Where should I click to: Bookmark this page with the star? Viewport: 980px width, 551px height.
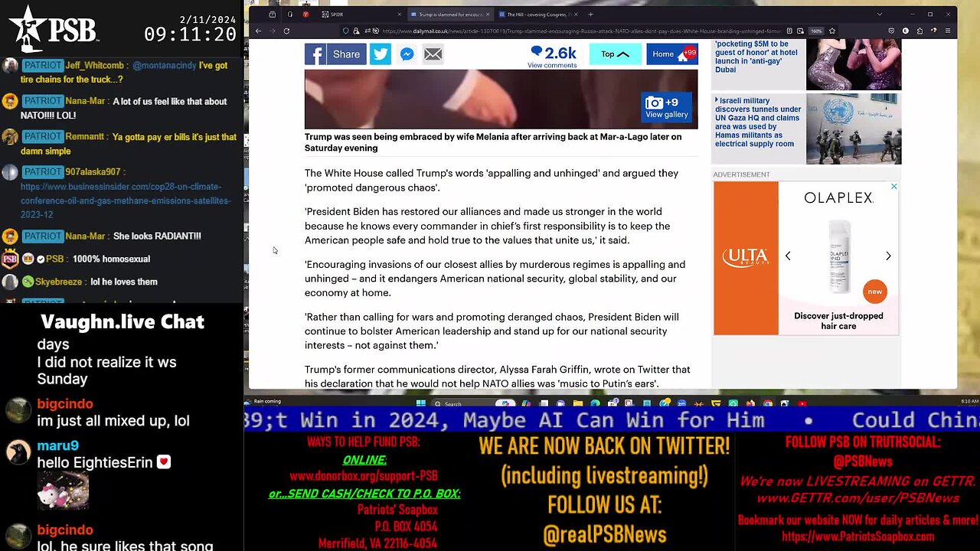click(x=831, y=31)
